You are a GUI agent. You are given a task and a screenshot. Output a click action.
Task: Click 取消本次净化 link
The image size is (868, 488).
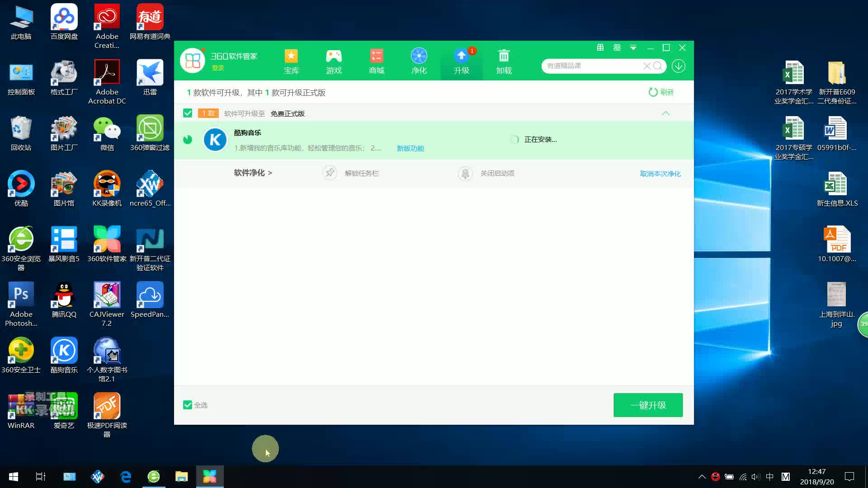click(x=660, y=174)
